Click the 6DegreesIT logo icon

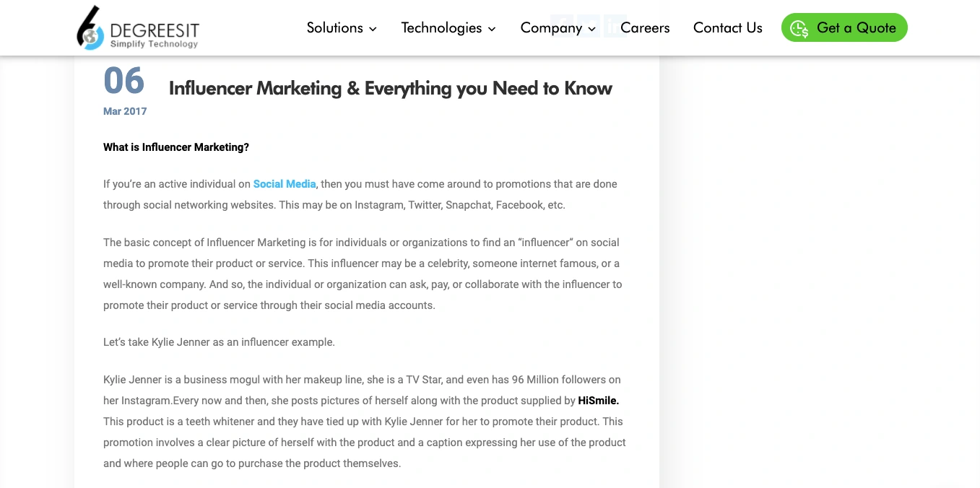coord(91,27)
